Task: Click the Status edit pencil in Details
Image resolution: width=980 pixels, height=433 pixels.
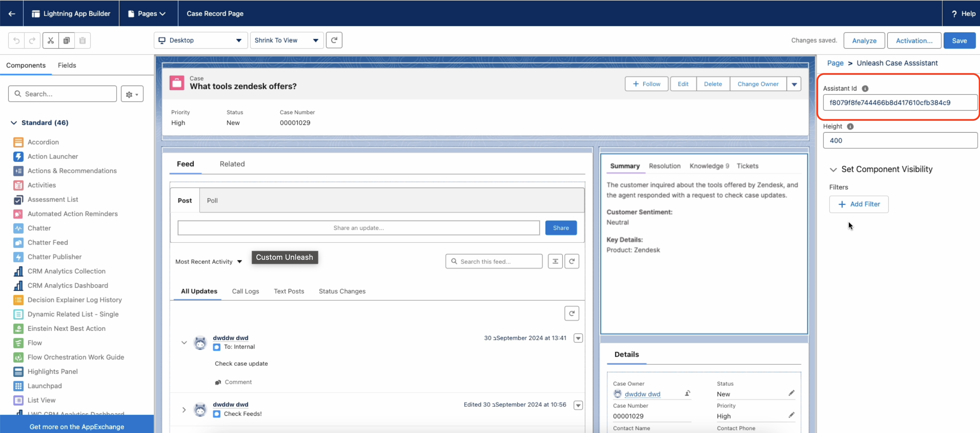Action: coord(791,393)
